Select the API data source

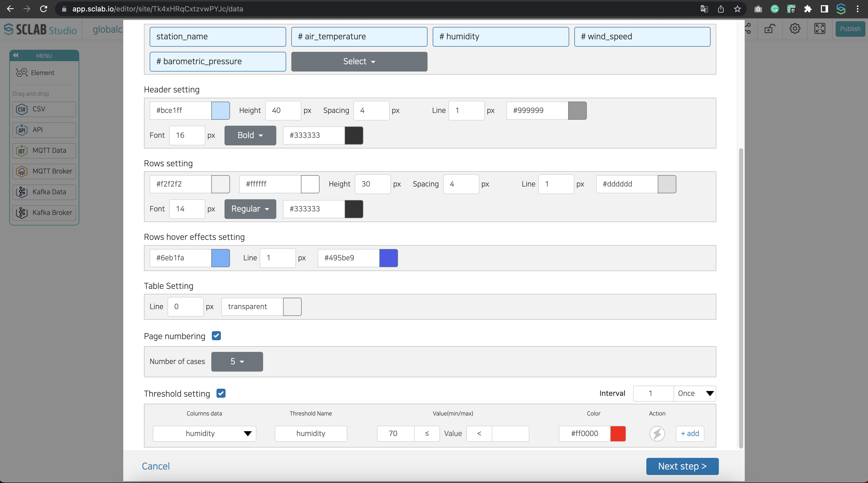pos(44,130)
